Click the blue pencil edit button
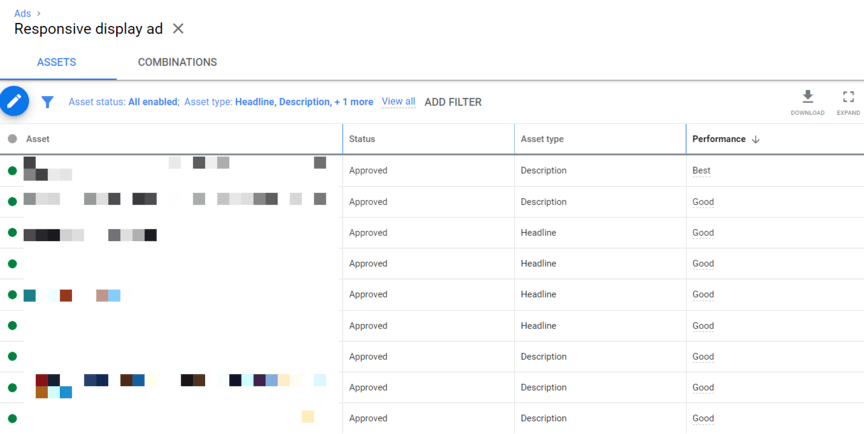864x434 pixels. [x=14, y=101]
